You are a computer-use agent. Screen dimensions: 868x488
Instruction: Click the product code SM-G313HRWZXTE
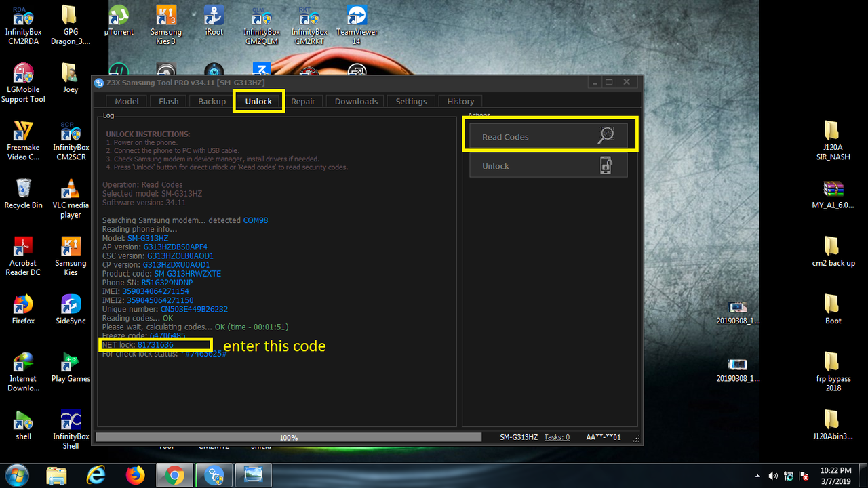pos(187,274)
